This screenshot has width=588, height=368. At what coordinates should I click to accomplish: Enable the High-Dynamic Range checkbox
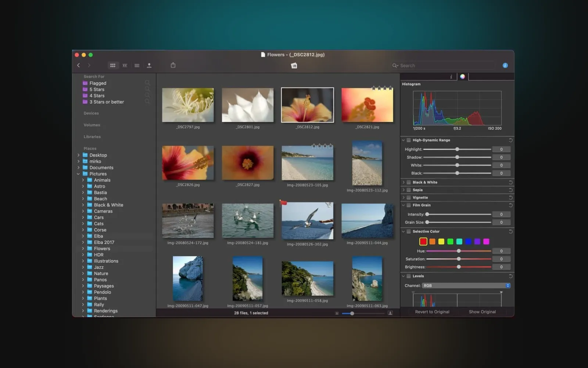pos(409,140)
